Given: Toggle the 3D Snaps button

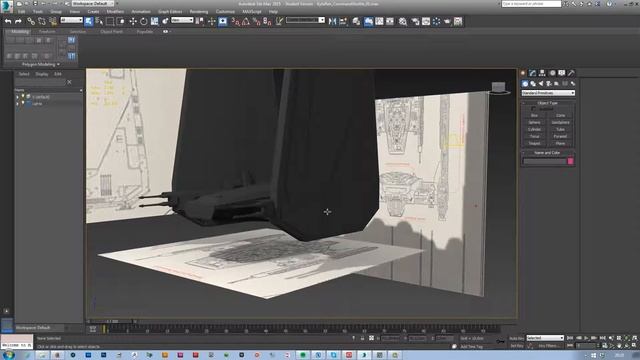Looking at the screenshot, I should tap(235, 21).
